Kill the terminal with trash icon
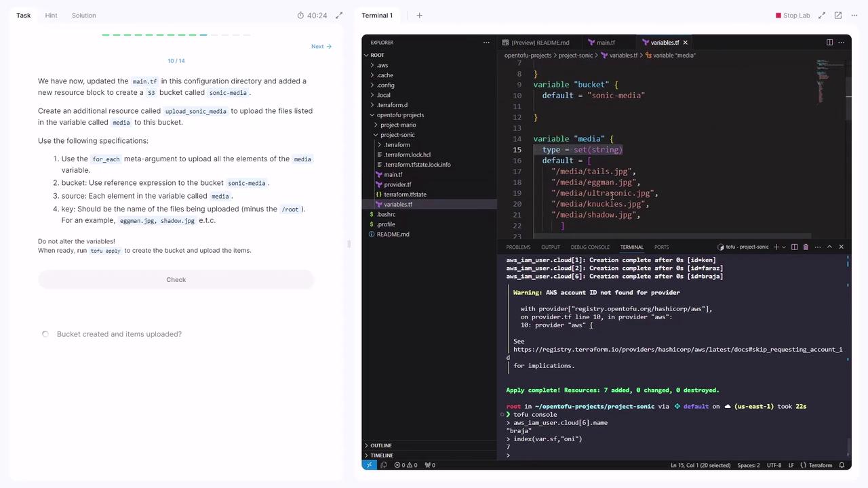This screenshot has width=868, height=488. [x=806, y=247]
